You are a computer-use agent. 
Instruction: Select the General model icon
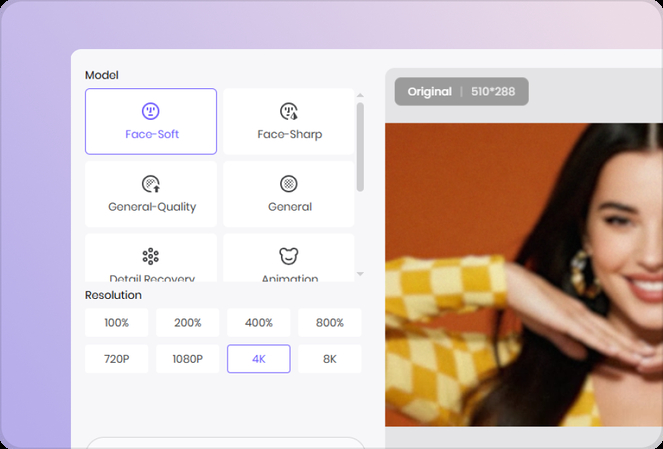[289, 184]
